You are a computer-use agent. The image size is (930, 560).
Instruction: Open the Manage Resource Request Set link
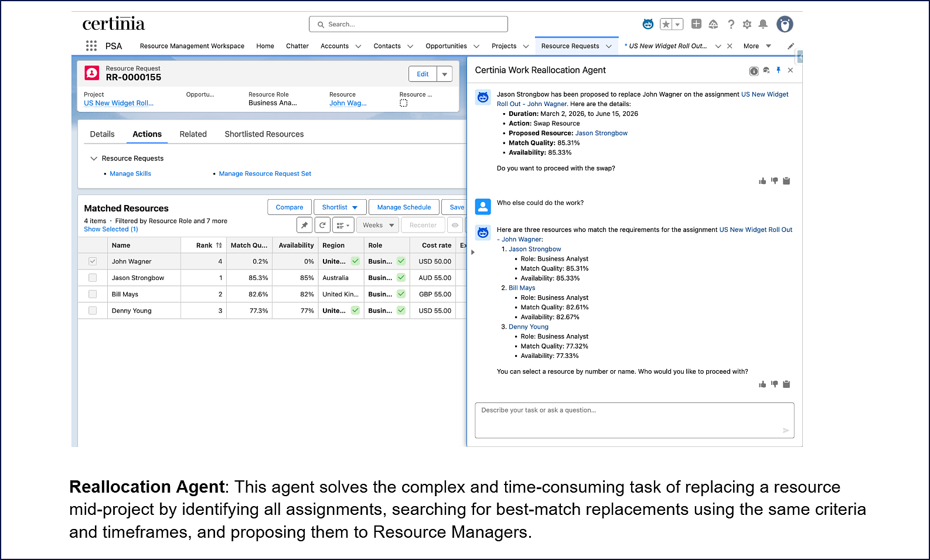[x=265, y=173]
